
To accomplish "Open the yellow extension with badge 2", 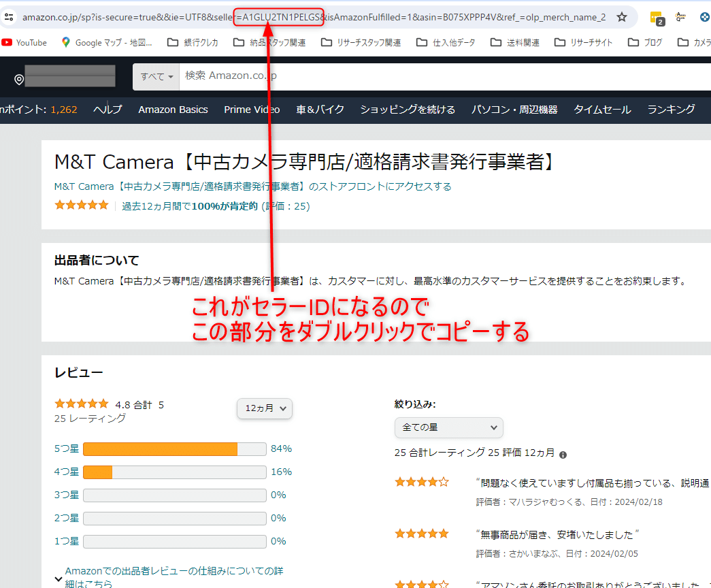I will (657, 18).
